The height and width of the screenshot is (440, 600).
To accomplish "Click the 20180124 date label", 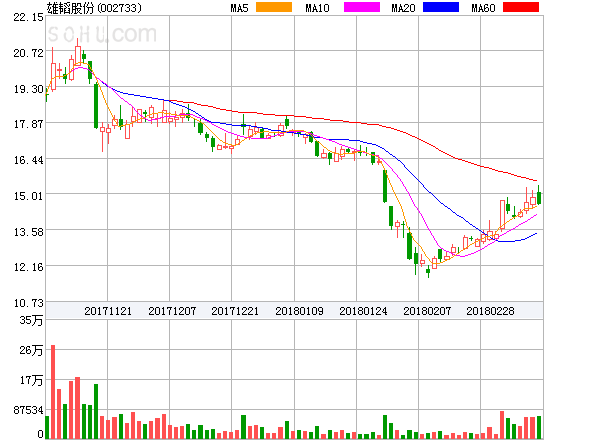I will click(x=363, y=311).
